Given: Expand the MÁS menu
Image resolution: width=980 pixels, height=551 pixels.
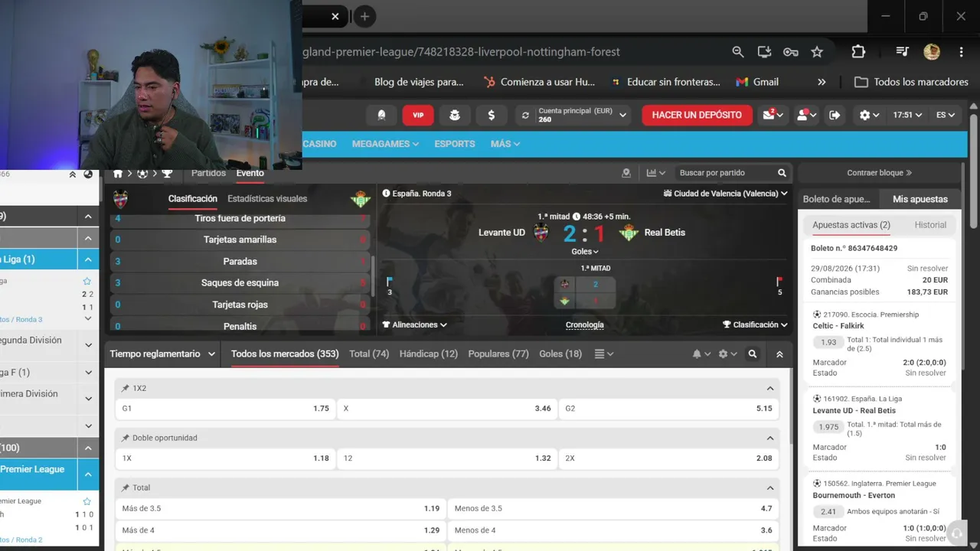Looking at the screenshot, I should [x=505, y=144].
